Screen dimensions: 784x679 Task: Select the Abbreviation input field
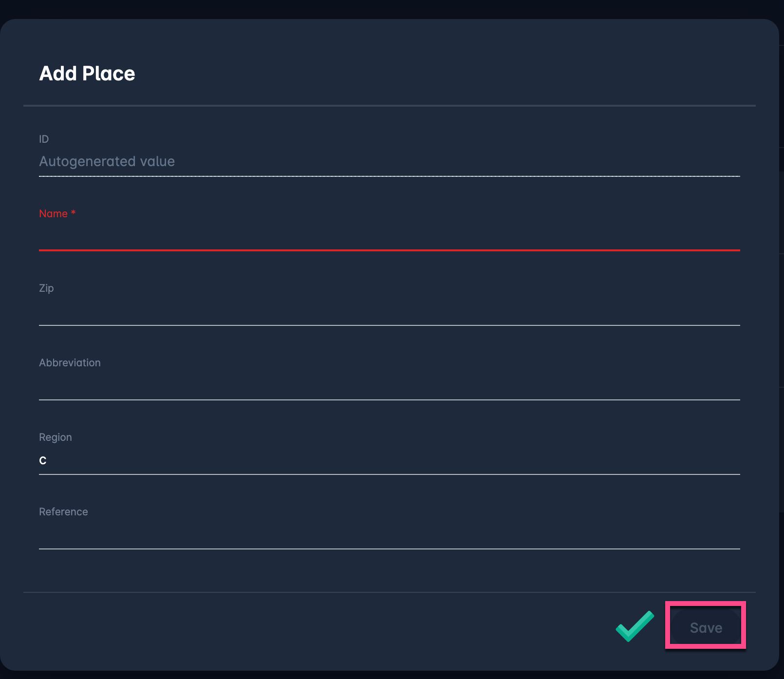[389, 386]
